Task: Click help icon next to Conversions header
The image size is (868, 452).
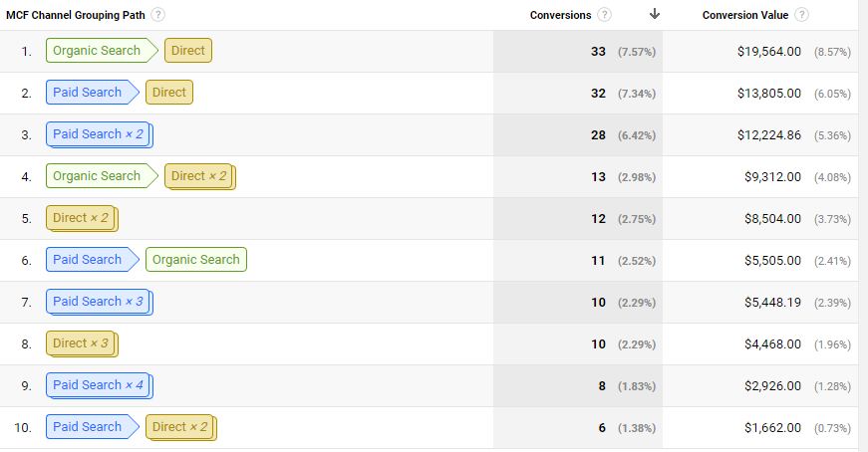Action: (x=605, y=15)
